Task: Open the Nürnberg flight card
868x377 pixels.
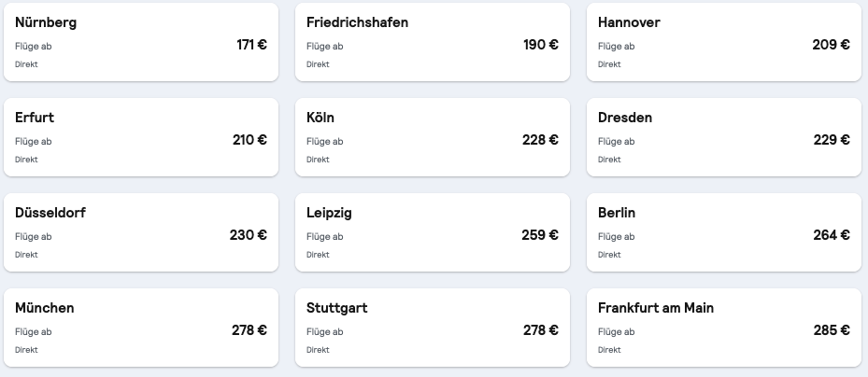Action: [140, 42]
